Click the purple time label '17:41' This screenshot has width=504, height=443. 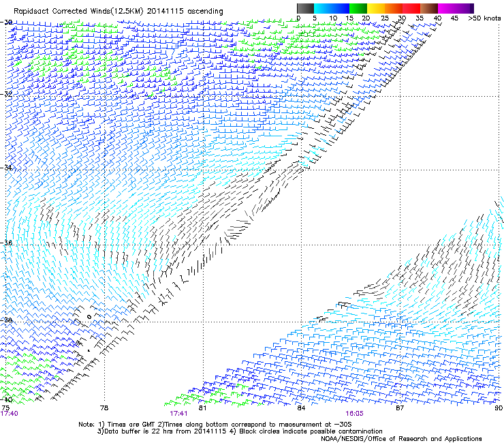click(x=178, y=414)
